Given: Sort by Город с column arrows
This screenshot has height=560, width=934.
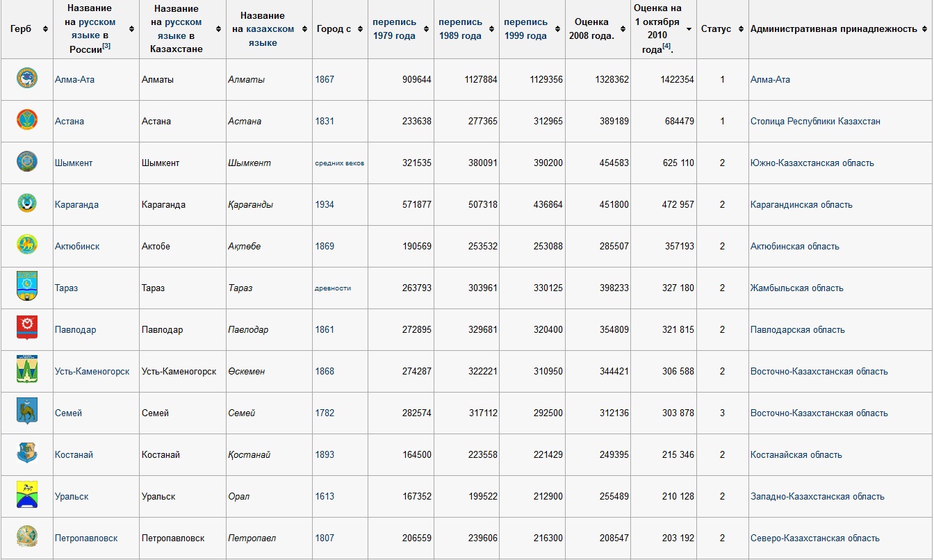Looking at the screenshot, I should (x=361, y=29).
